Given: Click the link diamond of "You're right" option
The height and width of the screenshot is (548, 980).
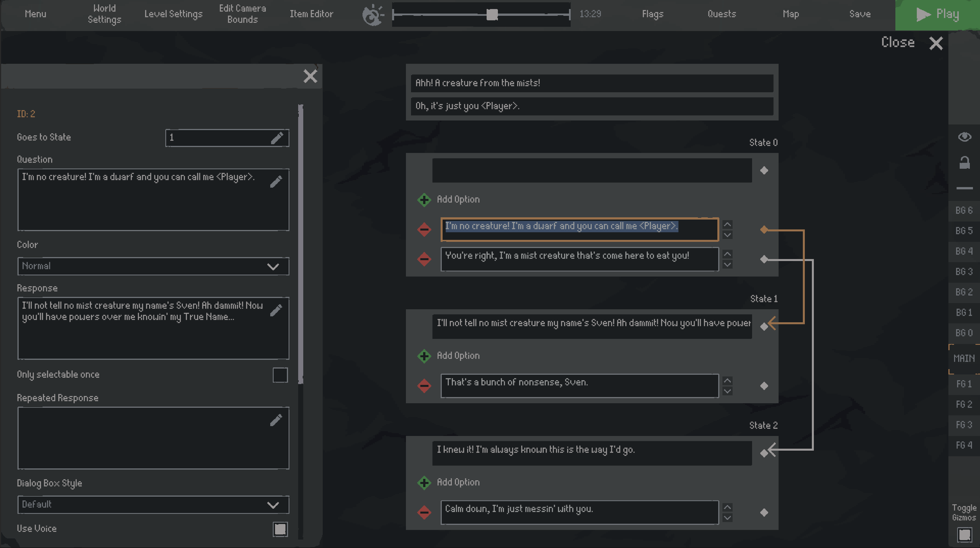Looking at the screenshot, I should point(764,259).
